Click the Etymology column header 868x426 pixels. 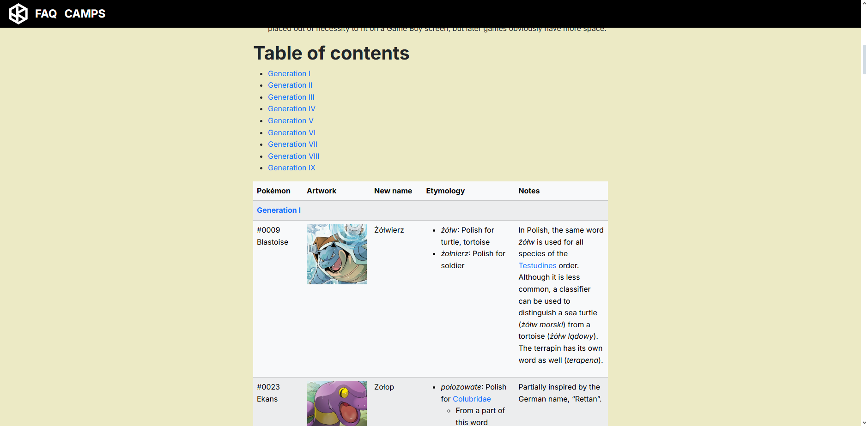(445, 191)
